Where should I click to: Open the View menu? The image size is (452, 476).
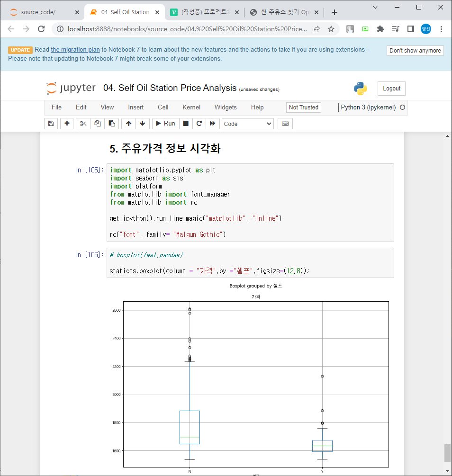tap(107, 108)
